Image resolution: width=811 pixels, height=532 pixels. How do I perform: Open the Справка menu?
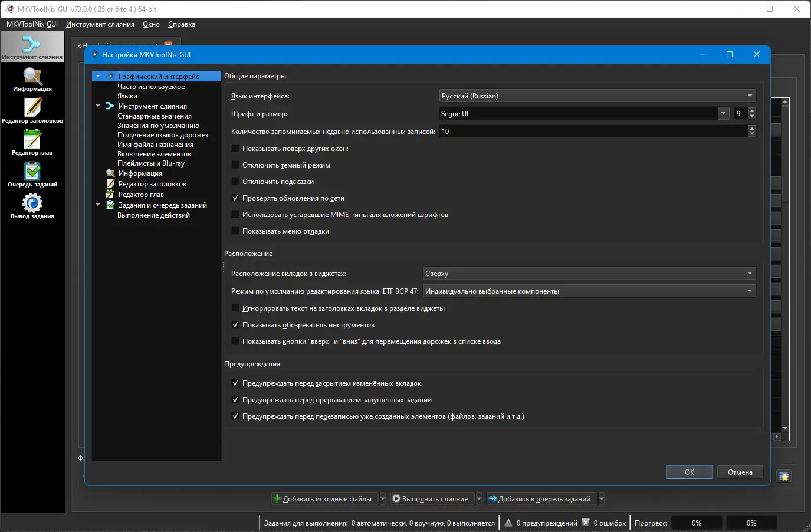click(182, 24)
